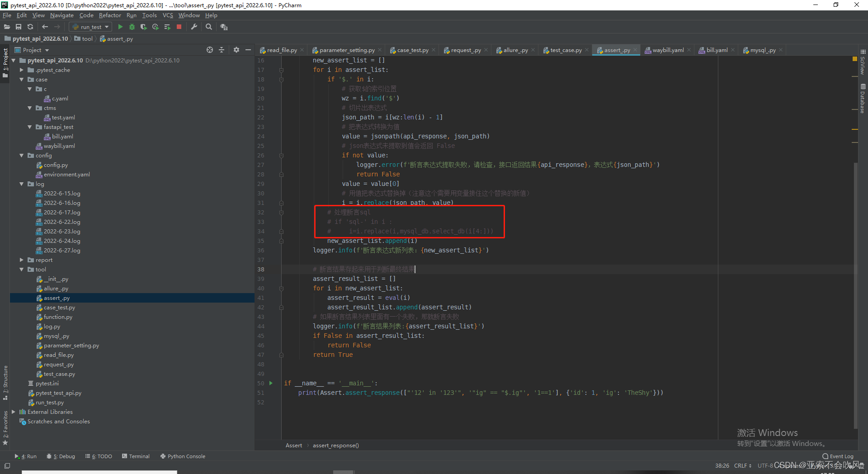Open the run_test configuration dropdown
Viewport: 868px width, 474px height.
click(x=91, y=27)
